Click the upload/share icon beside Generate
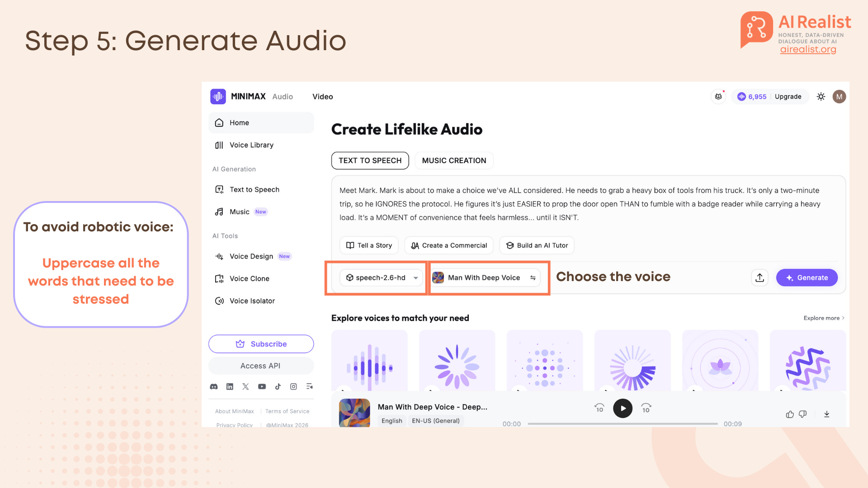 (x=759, y=277)
